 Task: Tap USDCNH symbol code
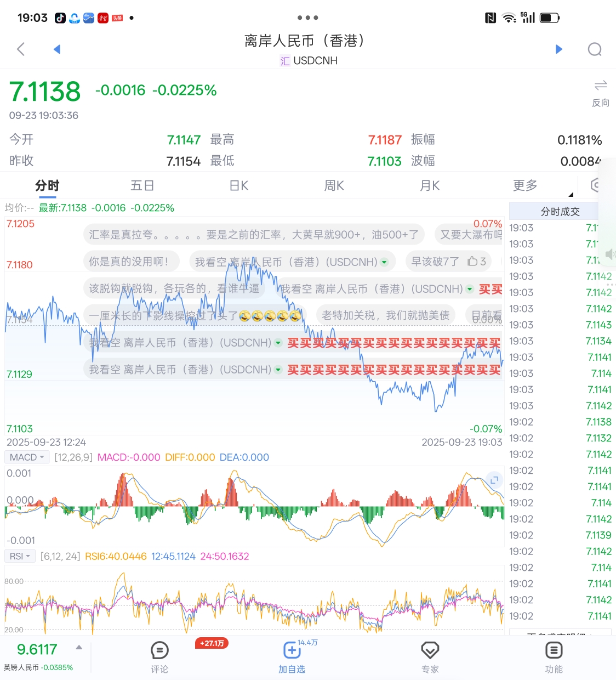click(315, 61)
